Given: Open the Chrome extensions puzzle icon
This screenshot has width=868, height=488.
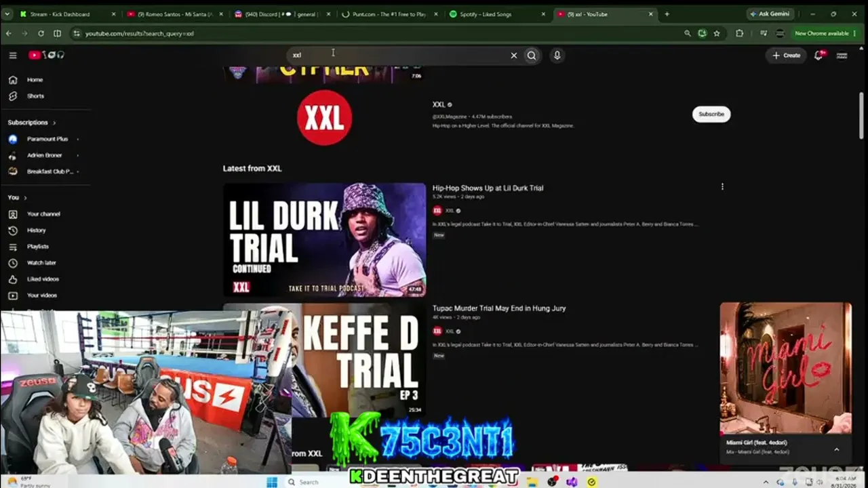Looking at the screenshot, I should click(x=739, y=33).
